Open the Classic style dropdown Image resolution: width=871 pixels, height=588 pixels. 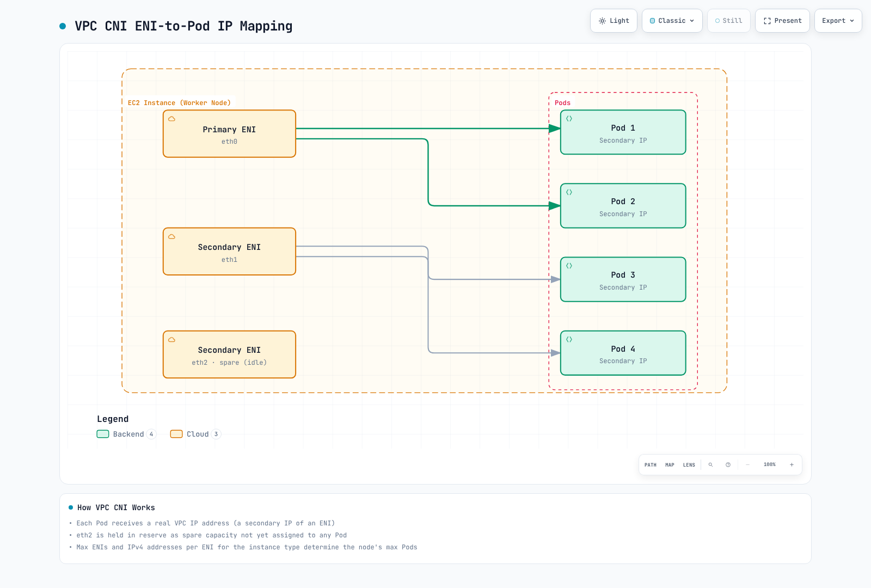(x=672, y=21)
